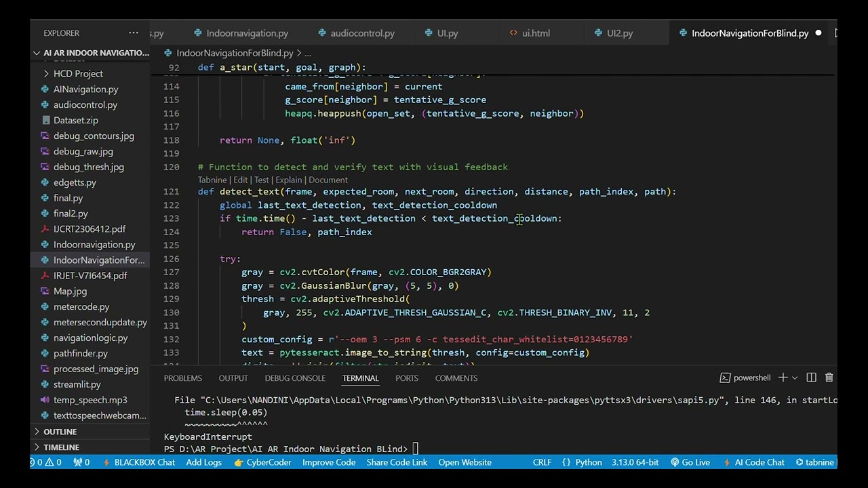Open IJCRT2306412.pdf document
The width and height of the screenshot is (868, 488).
[x=90, y=229]
